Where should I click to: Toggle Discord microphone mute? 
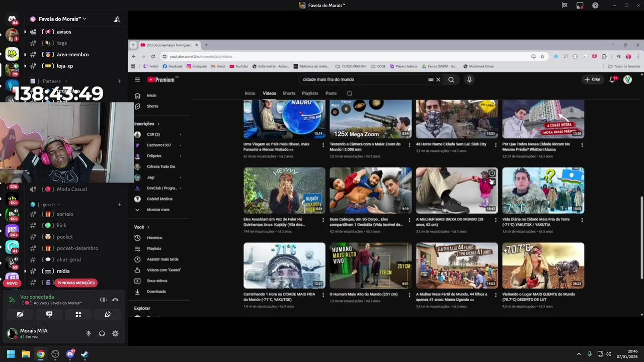coord(89,333)
